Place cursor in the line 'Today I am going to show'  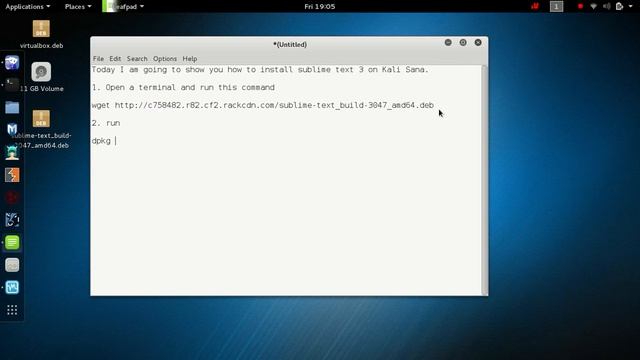click(x=260, y=70)
